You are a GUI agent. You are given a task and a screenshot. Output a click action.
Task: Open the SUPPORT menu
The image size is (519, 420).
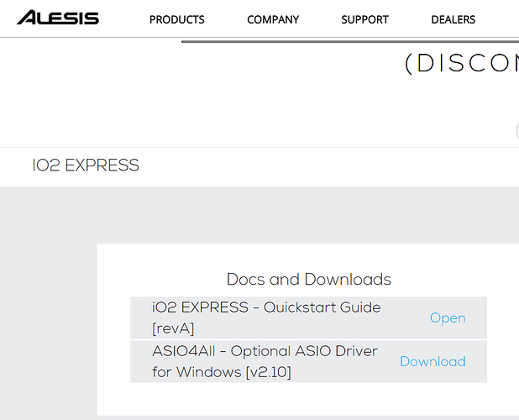(x=364, y=19)
